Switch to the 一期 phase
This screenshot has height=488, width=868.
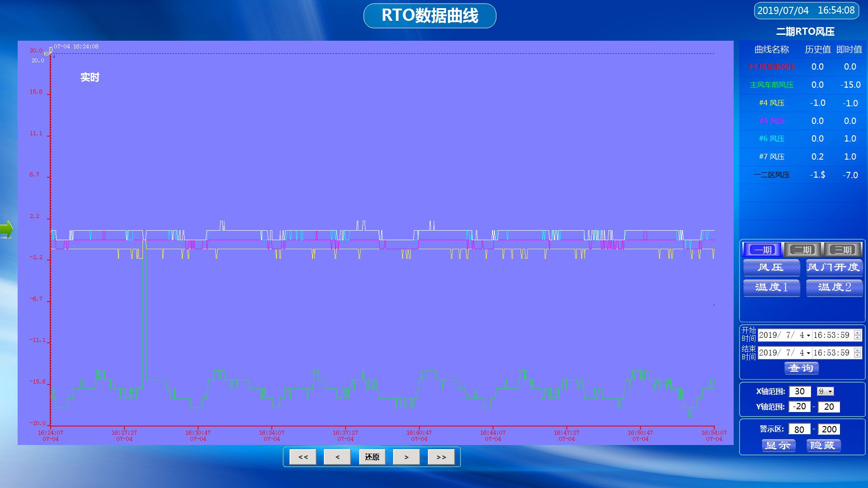(x=763, y=250)
